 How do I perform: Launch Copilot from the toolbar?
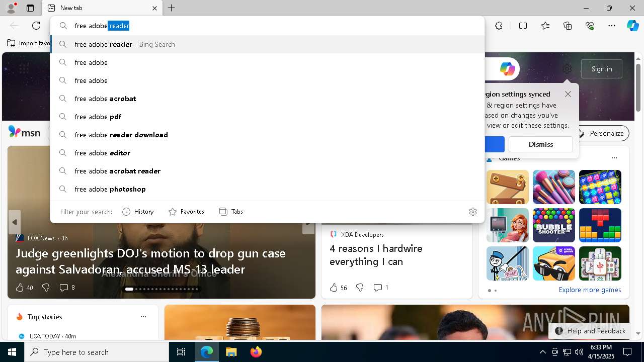click(632, 26)
